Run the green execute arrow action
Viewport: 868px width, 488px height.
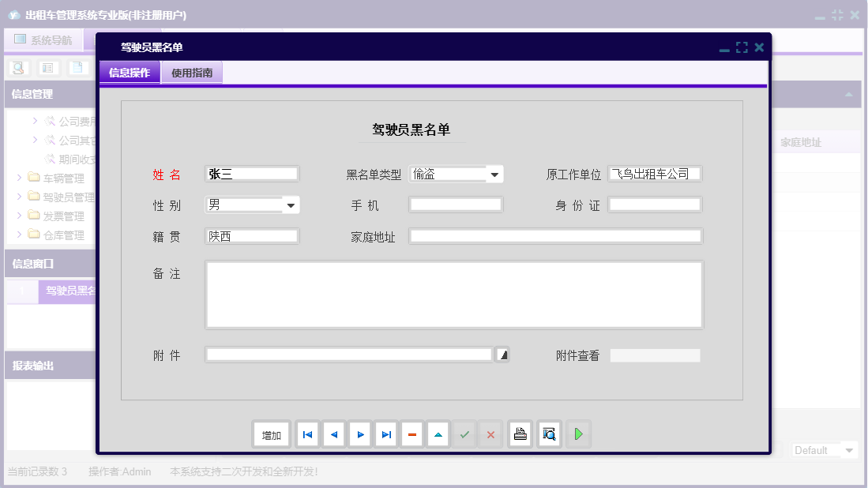[x=578, y=434]
